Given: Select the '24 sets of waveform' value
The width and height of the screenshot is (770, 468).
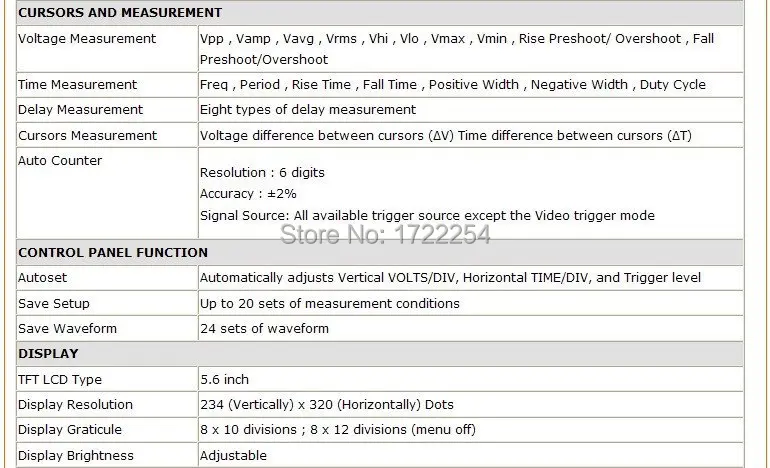Looking at the screenshot, I should [x=264, y=329].
